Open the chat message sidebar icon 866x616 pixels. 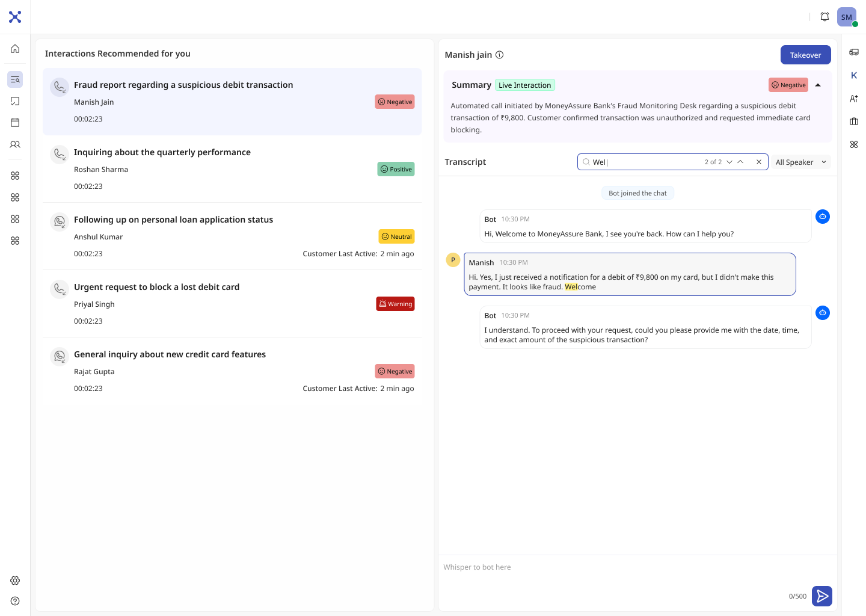(15, 101)
